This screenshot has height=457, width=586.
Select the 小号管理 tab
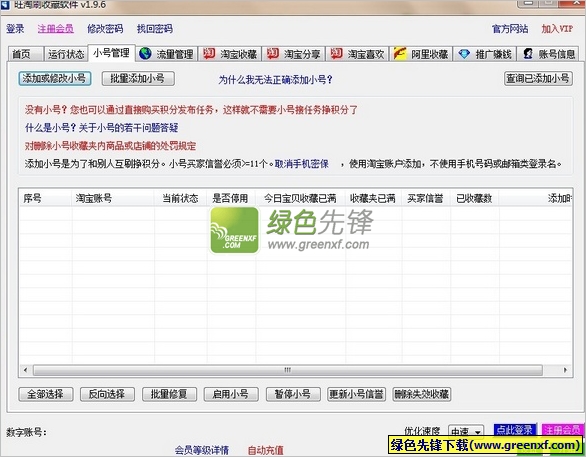(111, 53)
